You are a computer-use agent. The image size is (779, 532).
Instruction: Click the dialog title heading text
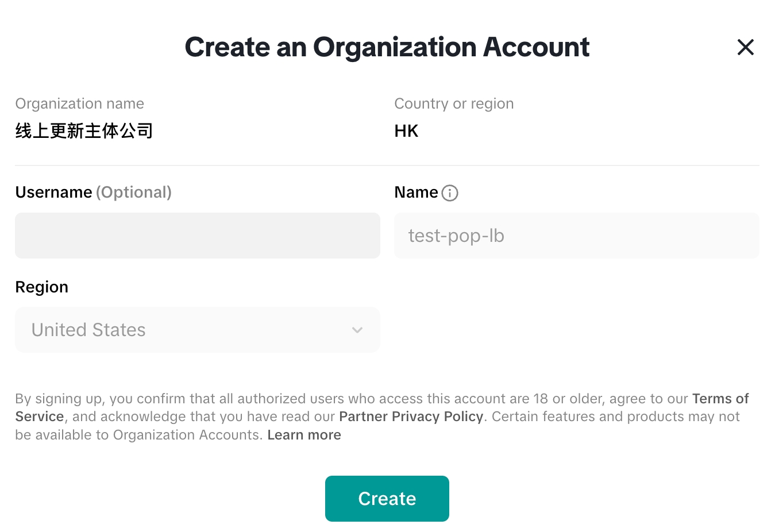coord(387,47)
